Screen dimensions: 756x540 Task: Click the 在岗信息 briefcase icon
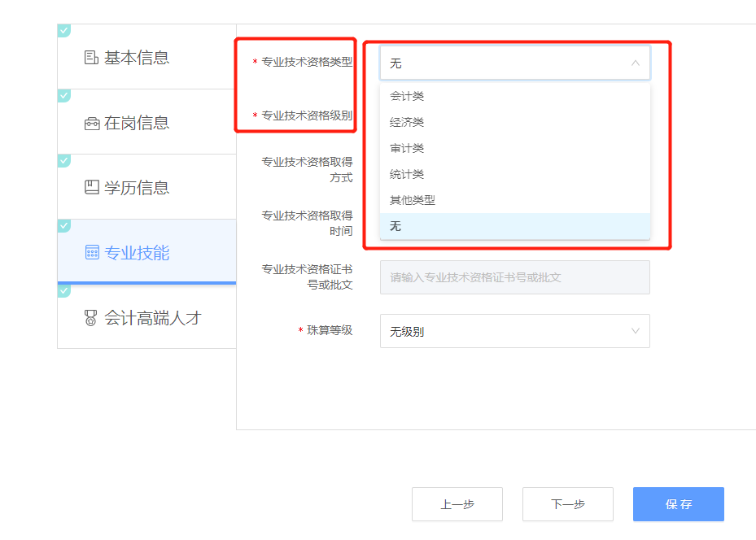click(91, 124)
